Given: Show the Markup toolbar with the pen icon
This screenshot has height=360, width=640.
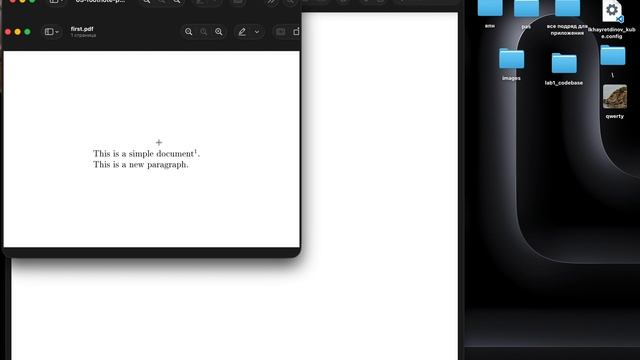Looking at the screenshot, I should pyautogui.click(x=242, y=32).
